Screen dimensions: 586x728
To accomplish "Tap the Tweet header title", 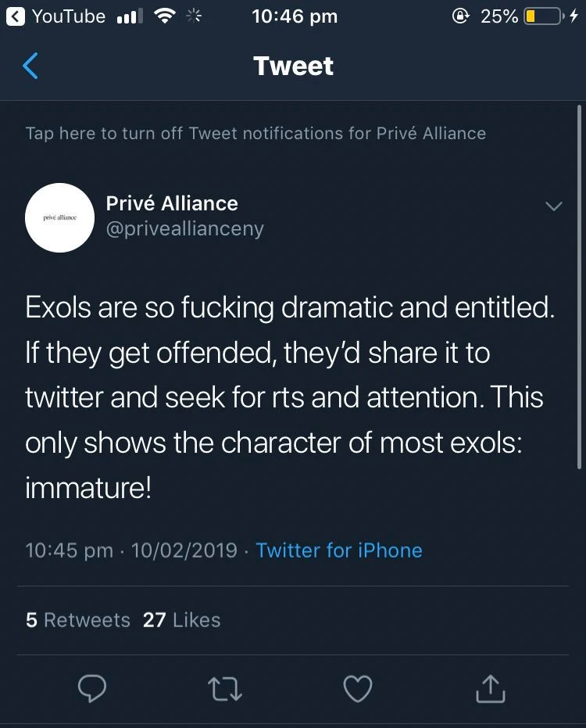I will point(293,66).
